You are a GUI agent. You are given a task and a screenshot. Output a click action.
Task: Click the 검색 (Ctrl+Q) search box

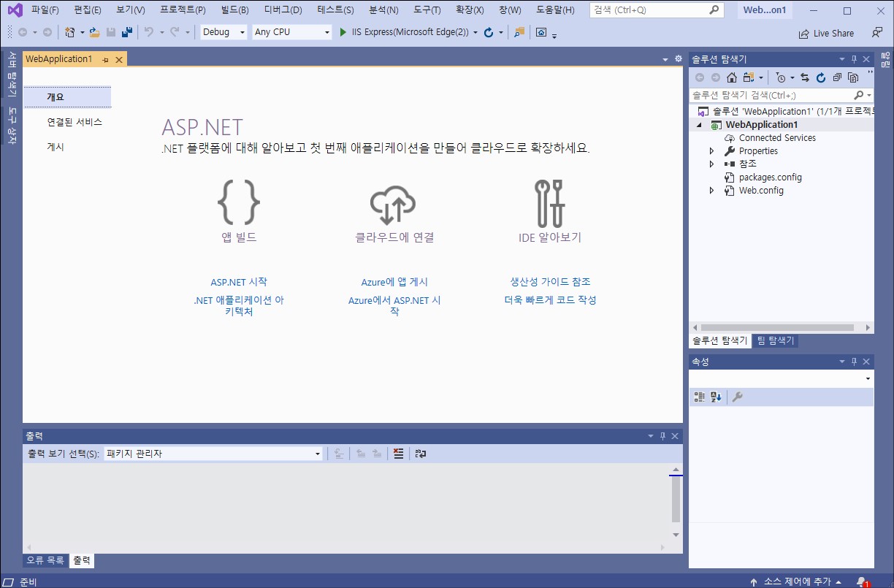click(657, 10)
